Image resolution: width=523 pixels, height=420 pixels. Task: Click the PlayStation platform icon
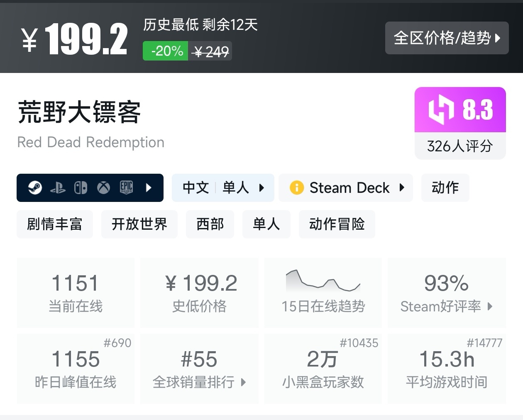[x=58, y=188]
